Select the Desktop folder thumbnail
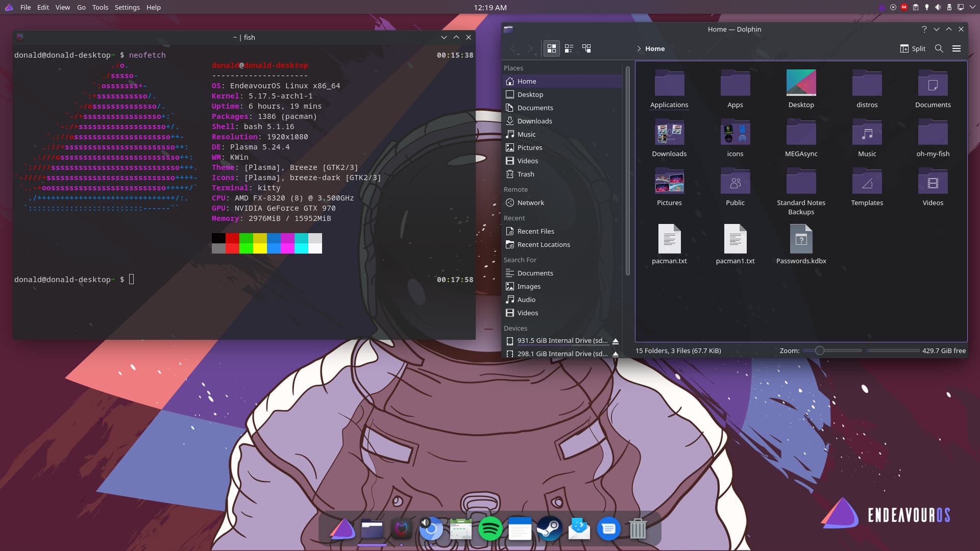The image size is (980, 551). [x=801, y=83]
